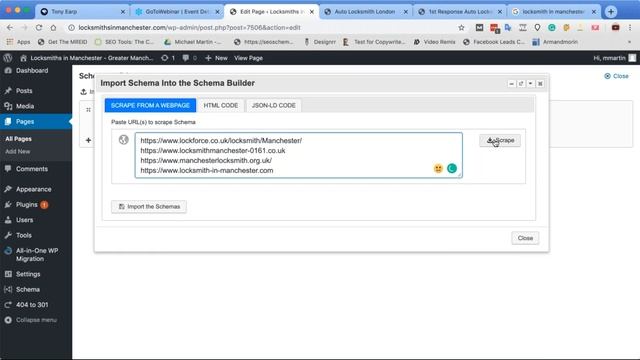Image resolution: width=640 pixels, height=360 pixels.
Task: Click the Import the Schemas button
Action: tap(149, 207)
